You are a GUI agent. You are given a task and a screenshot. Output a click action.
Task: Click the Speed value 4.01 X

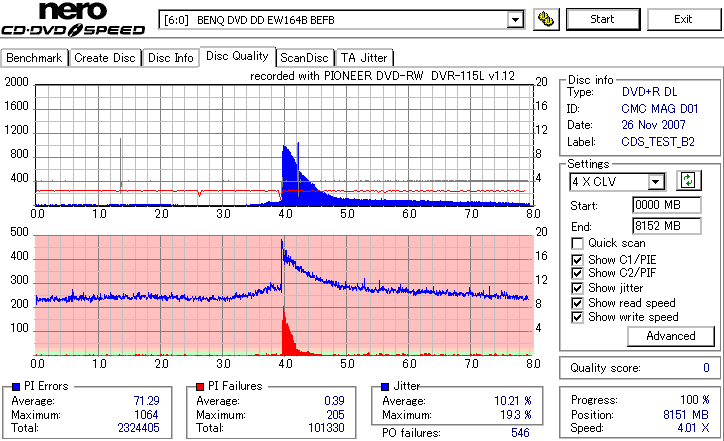[694, 428]
